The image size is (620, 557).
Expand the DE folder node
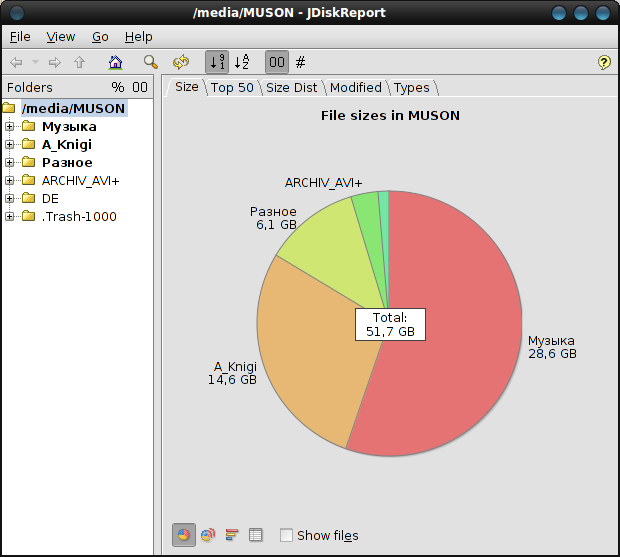coord(9,198)
